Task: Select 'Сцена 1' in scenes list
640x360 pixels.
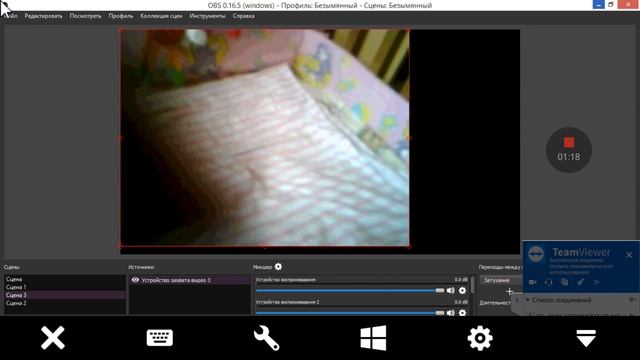Action: (x=65, y=287)
